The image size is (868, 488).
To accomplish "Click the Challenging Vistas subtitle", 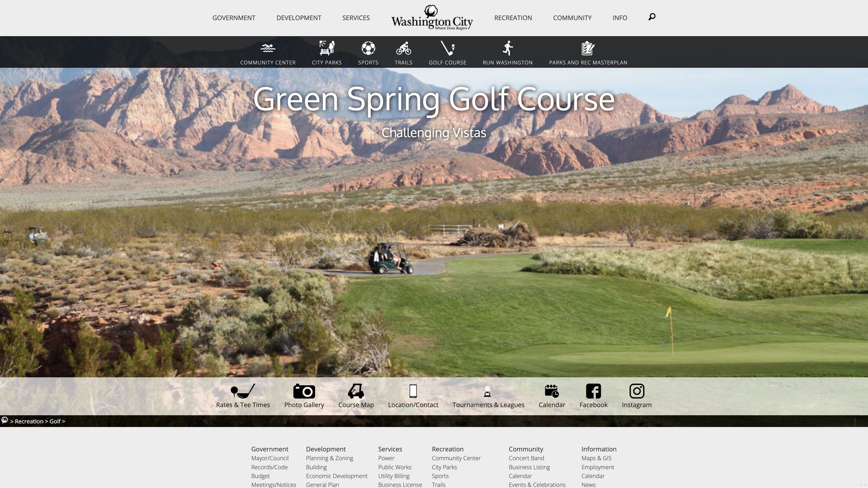I will coord(434,133).
